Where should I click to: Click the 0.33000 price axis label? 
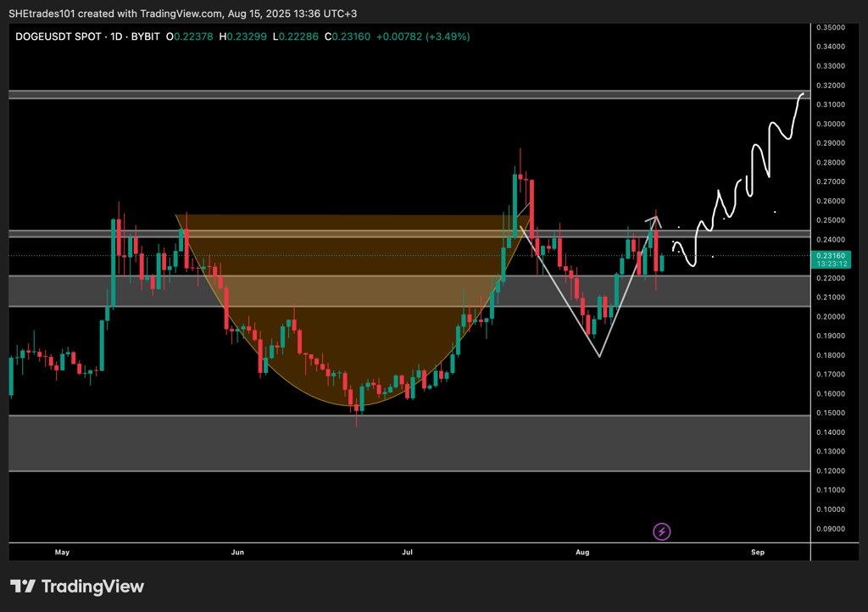point(831,66)
